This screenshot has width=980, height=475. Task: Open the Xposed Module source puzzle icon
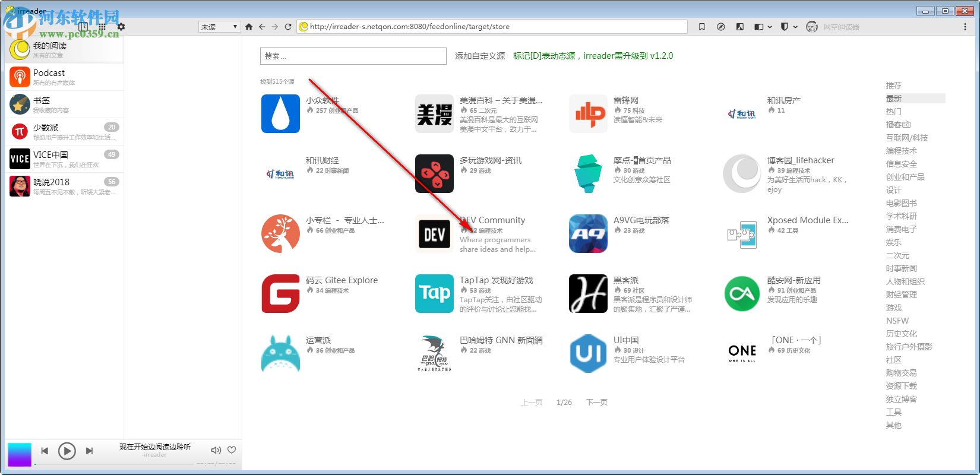pyautogui.click(x=742, y=233)
